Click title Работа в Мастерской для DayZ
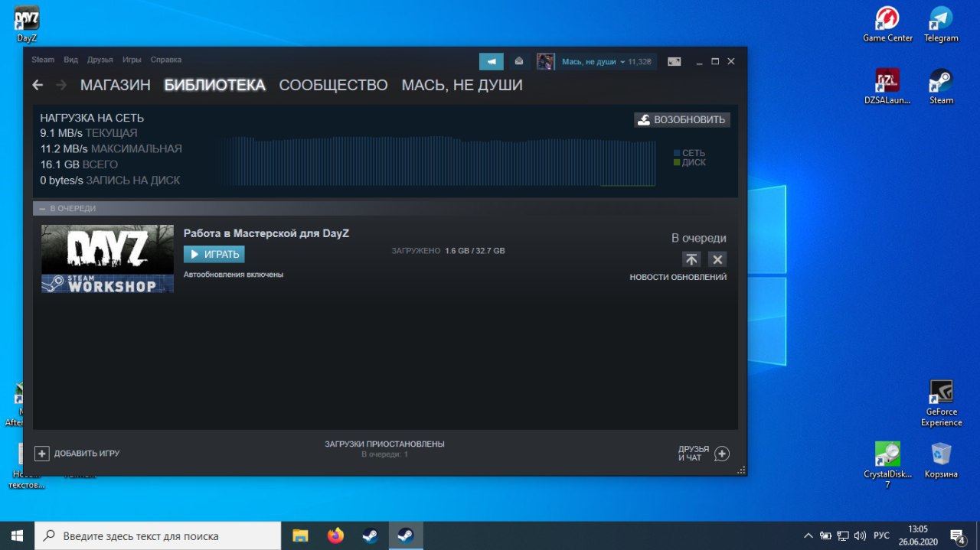Viewport: 980px width, 550px height. pyautogui.click(x=266, y=233)
